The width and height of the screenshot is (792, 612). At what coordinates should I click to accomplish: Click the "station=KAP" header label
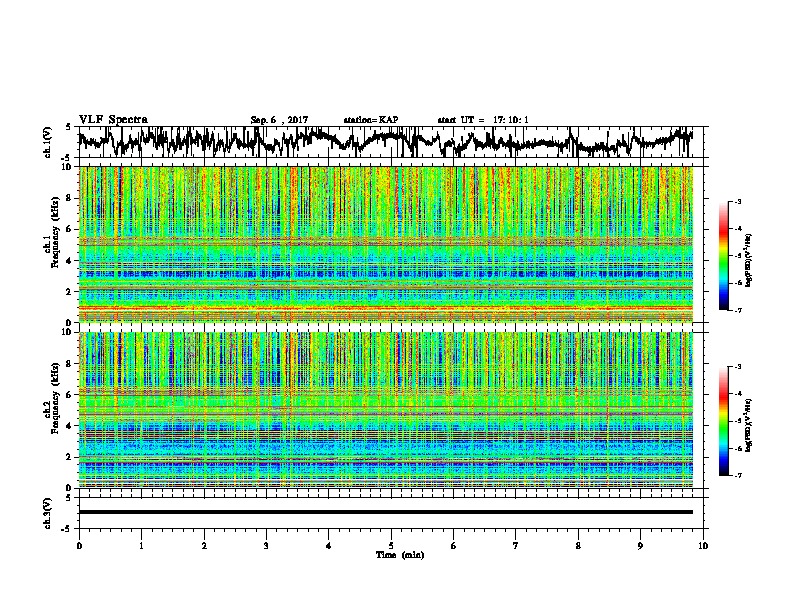click(x=371, y=120)
